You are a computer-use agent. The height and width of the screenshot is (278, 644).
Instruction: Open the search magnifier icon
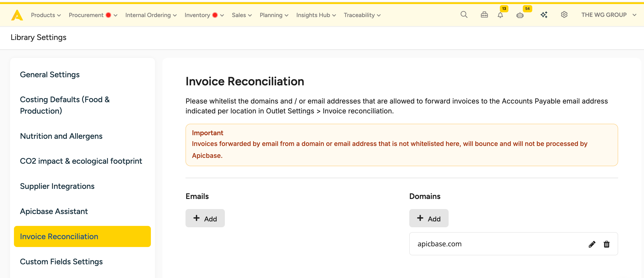[464, 15]
